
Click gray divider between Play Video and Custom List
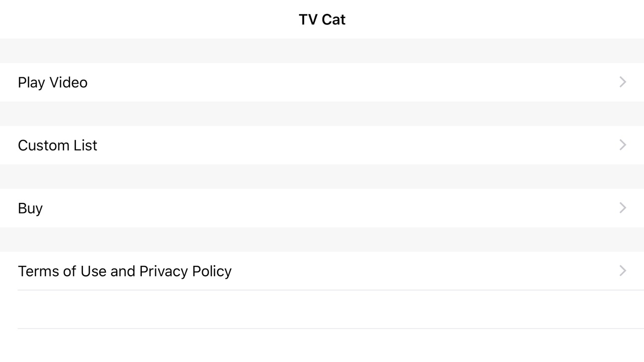322,114
